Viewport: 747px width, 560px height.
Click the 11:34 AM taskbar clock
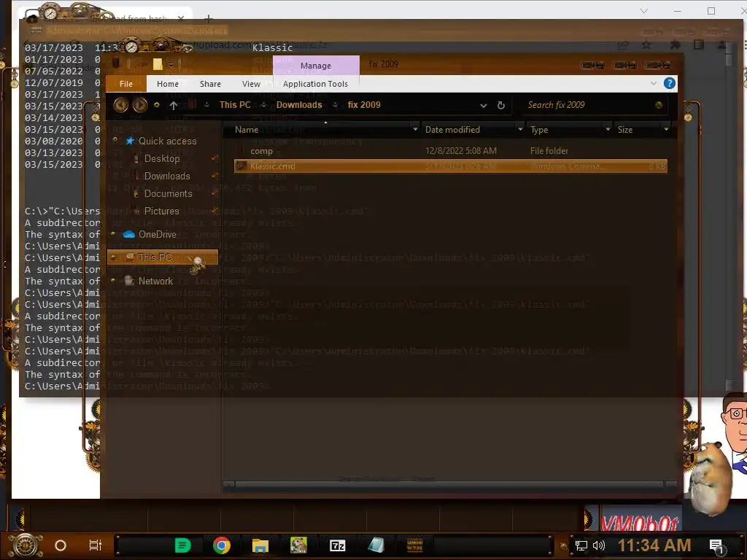654,545
